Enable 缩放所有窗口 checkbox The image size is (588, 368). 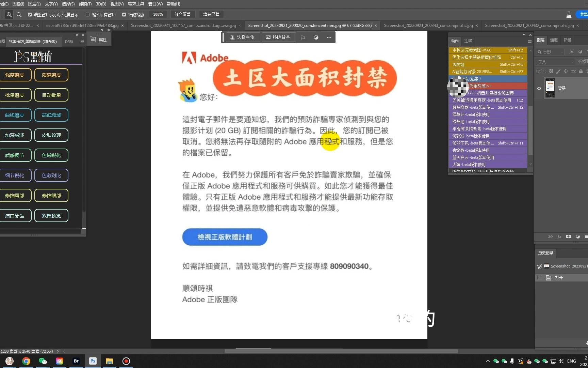pyautogui.click(x=88, y=15)
